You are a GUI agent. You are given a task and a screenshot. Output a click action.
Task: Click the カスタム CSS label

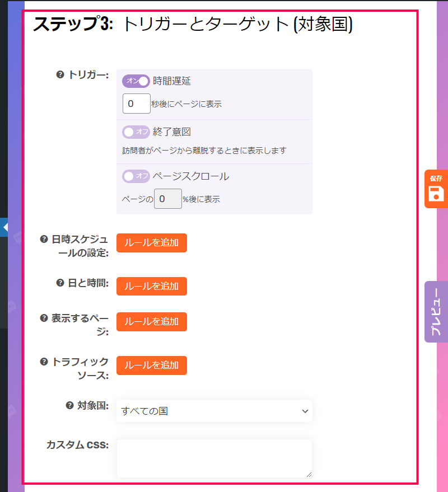(77, 445)
